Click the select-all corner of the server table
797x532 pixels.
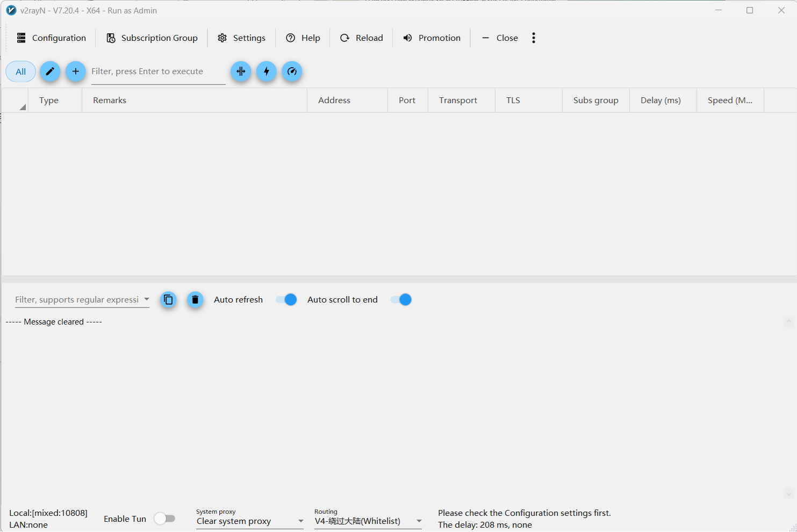coord(15,100)
